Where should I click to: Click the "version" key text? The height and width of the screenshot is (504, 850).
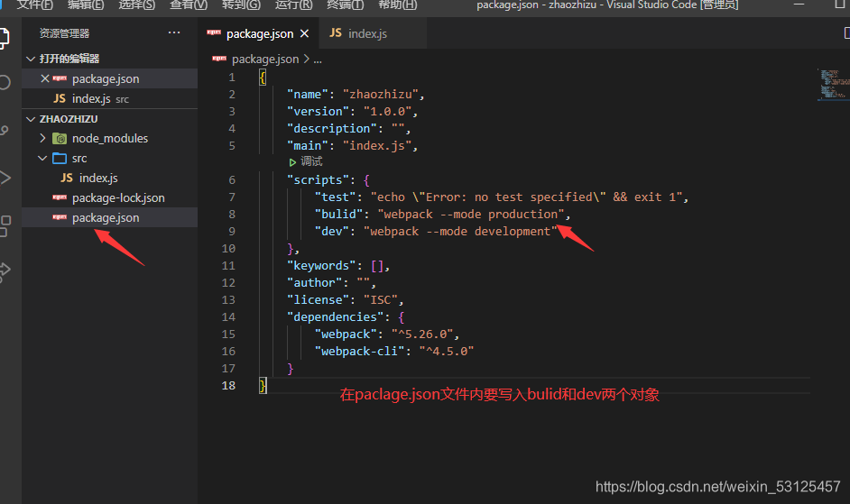pos(319,111)
